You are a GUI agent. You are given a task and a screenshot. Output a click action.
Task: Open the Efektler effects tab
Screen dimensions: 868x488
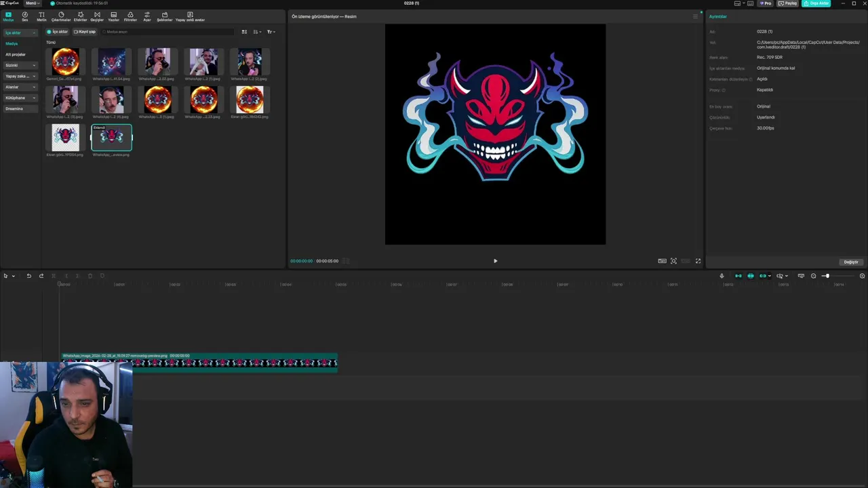coord(81,16)
